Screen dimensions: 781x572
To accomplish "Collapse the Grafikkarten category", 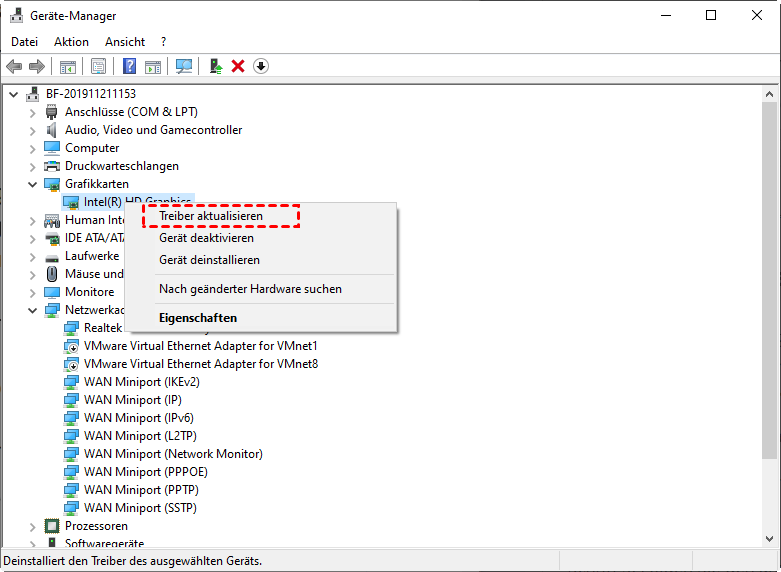I will point(32,184).
